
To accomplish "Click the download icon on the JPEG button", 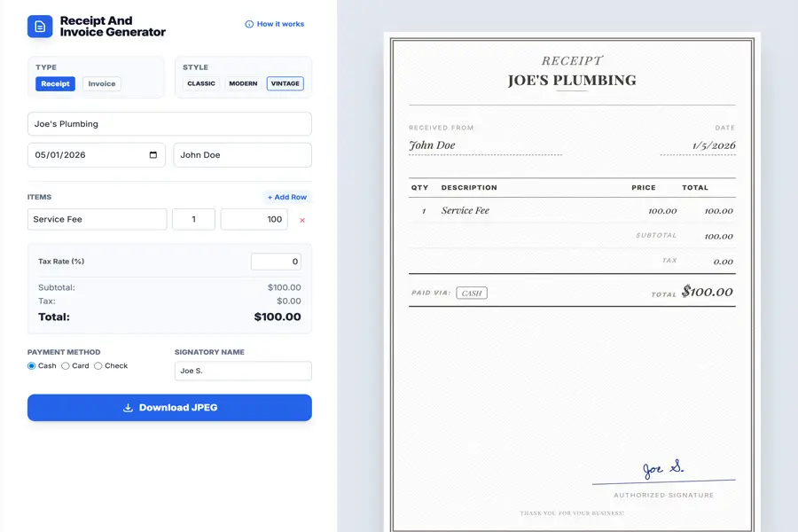I will pyautogui.click(x=128, y=408).
